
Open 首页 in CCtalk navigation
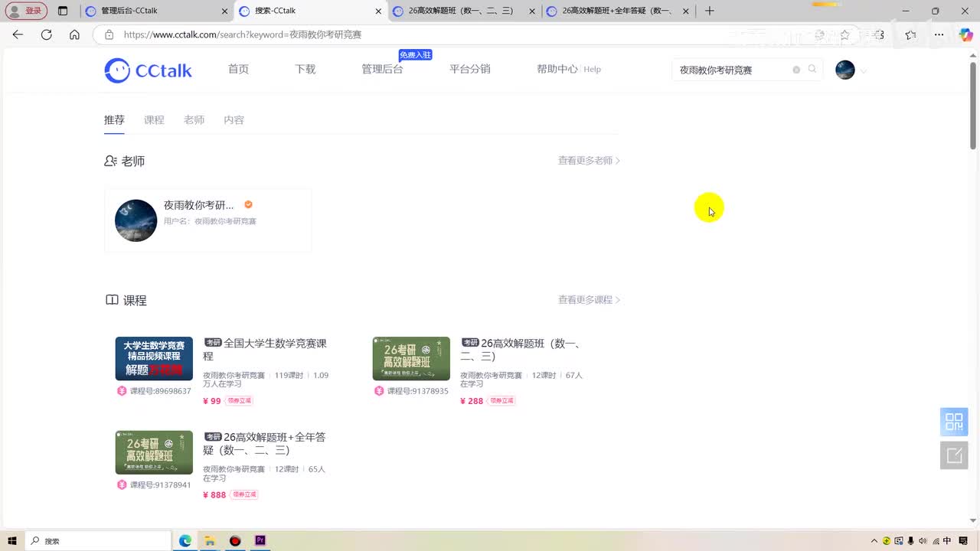[x=238, y=69]
